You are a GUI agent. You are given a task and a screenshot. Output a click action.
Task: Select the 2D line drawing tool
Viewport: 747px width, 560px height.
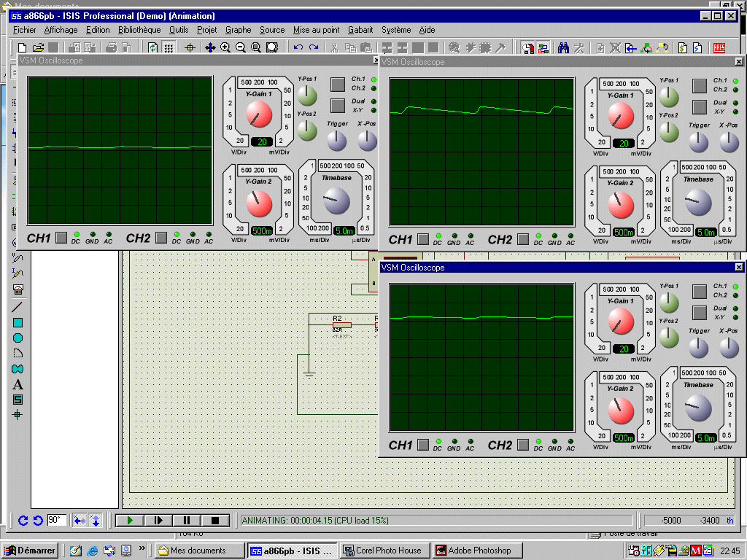pos(18,307)
